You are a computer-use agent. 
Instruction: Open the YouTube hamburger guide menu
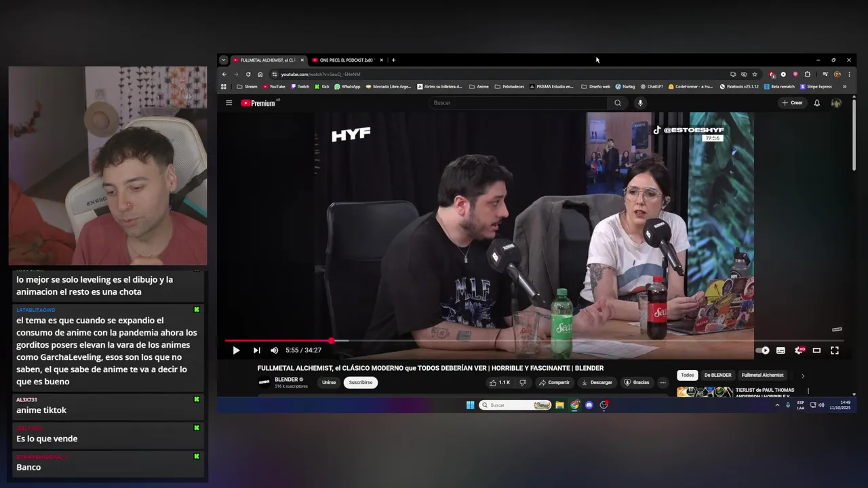click(229, 103)
